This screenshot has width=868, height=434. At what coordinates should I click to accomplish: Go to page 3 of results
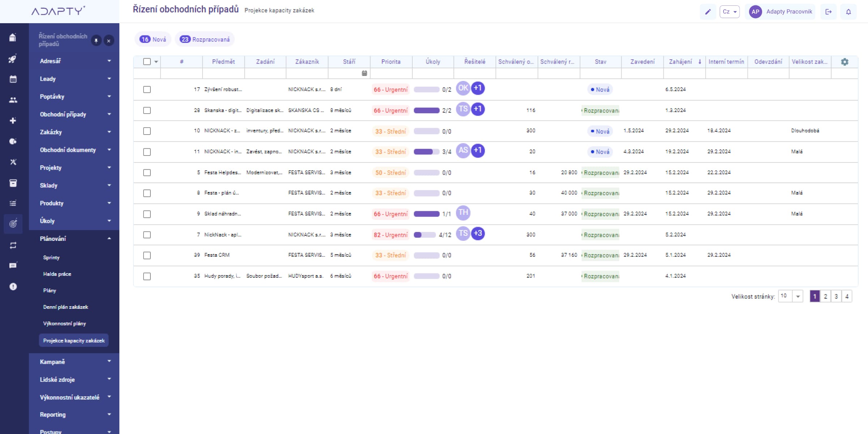836,296
